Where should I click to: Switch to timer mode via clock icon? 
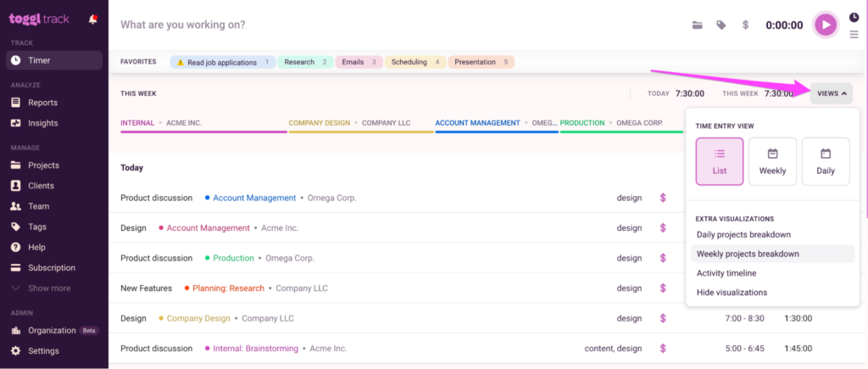click(854, 17)
